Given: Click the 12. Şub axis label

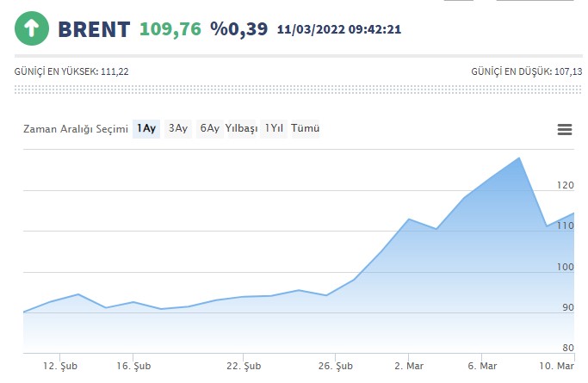Looking at the screenshot, I should [x=60, y=366].
